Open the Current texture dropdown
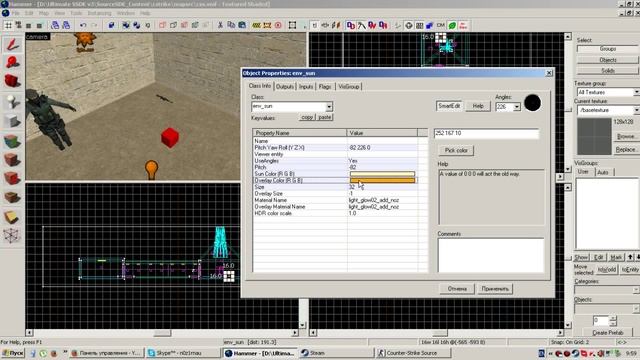The height and width of the screenshot is (360, 640). tap(636, 110)
